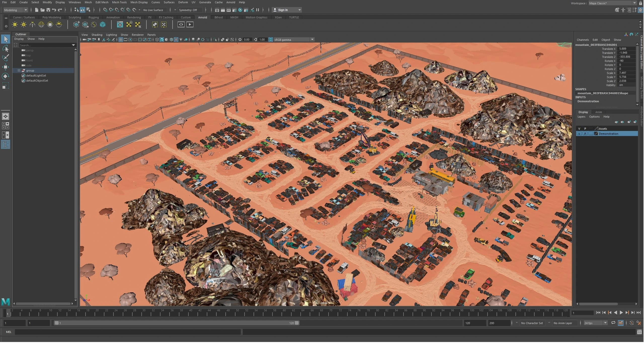
Task: Select the Rotate tool in toolbox
Action: [6, 76]
